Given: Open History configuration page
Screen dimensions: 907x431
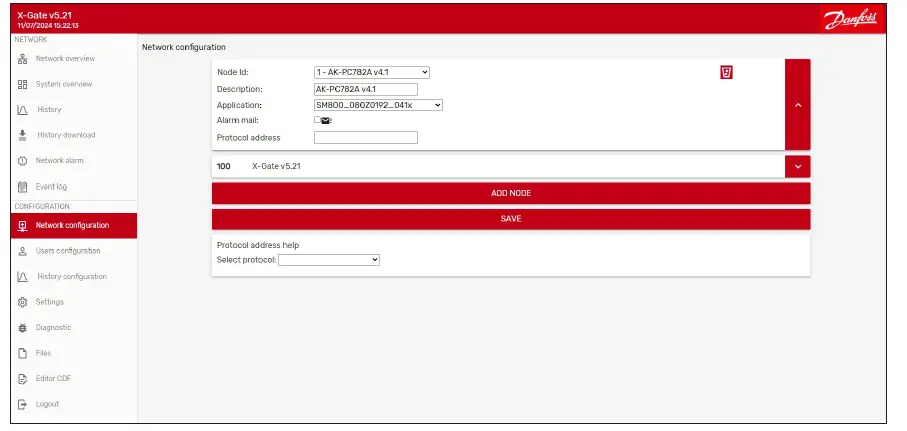Looking at the screenshot, I should click(73, 277).
